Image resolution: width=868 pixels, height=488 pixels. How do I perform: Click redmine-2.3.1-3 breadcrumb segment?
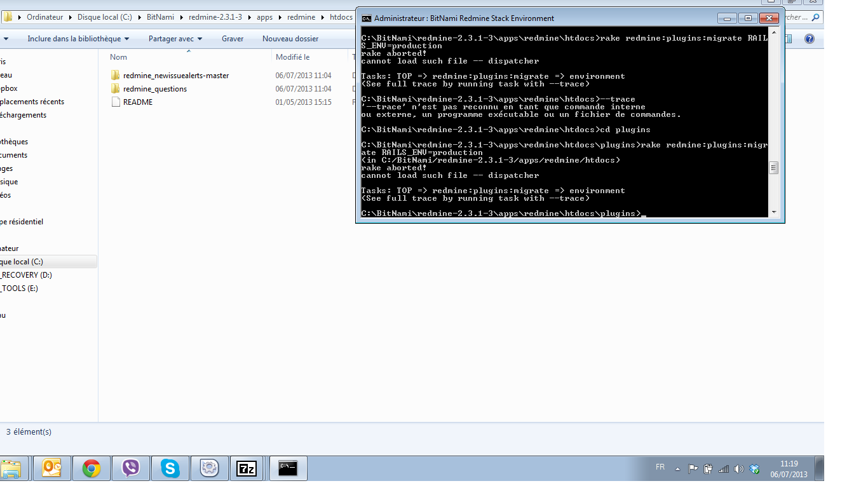215,17
